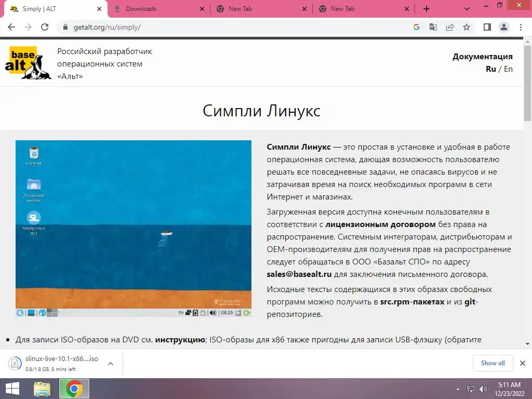Click the taskbar clock showing 5:11 AM
Screen dimensions: 532x399
(509, 389)
